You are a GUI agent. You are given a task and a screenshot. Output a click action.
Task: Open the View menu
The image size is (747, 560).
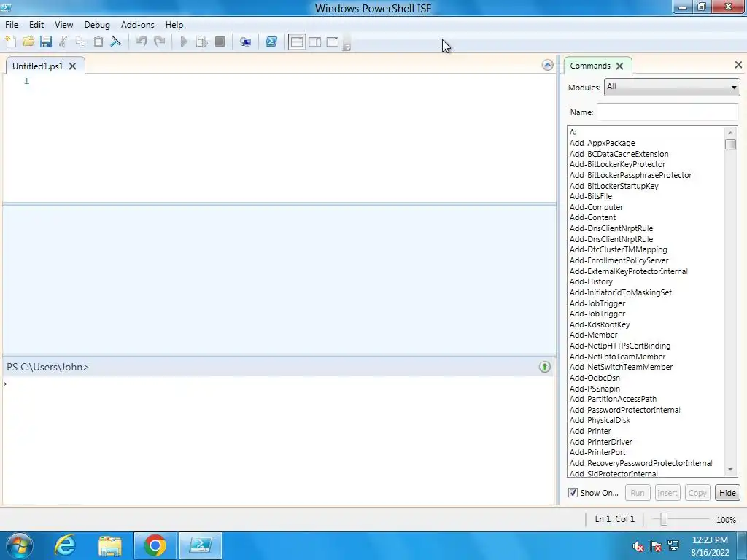pos(64,25)
